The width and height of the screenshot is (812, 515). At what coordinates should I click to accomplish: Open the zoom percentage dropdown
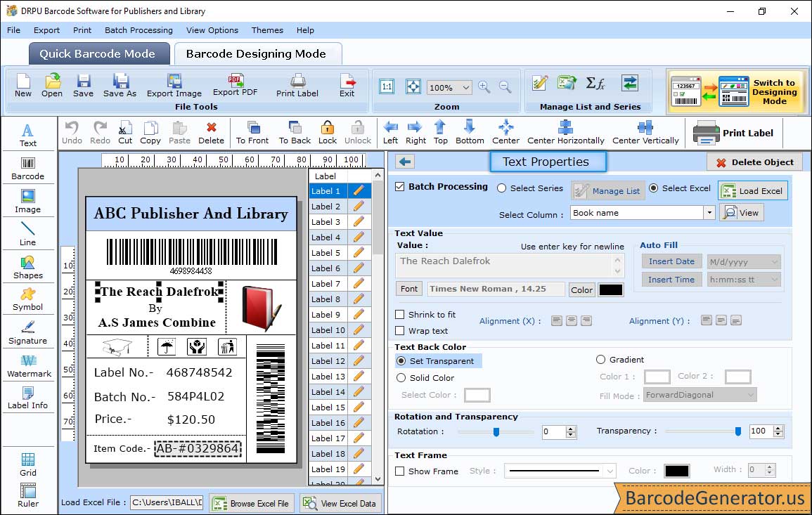pos(465,88)
